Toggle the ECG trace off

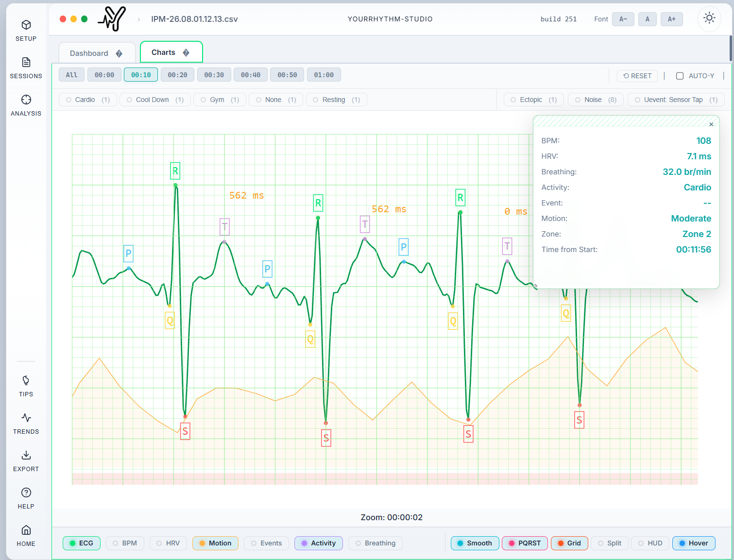(82, 543)
